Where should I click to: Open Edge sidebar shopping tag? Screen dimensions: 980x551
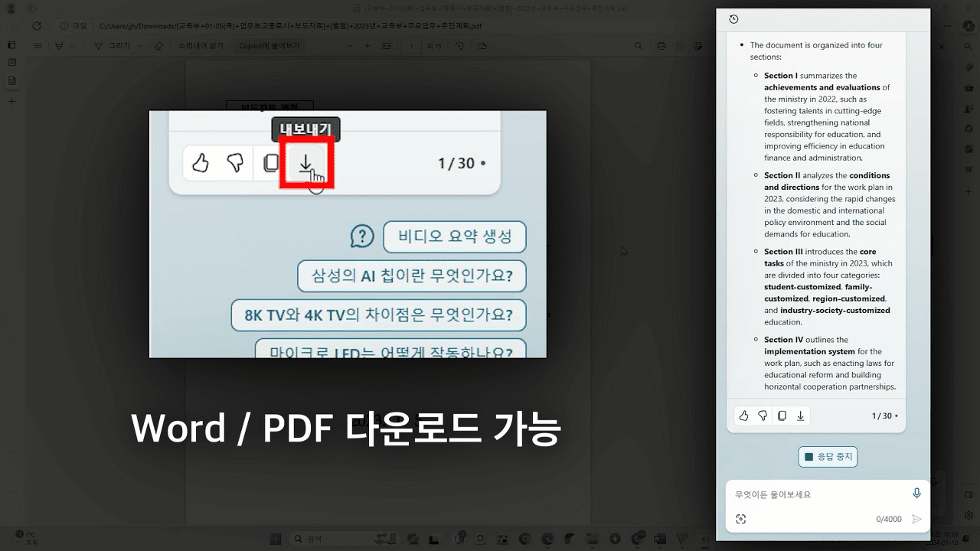coord(969,69)
